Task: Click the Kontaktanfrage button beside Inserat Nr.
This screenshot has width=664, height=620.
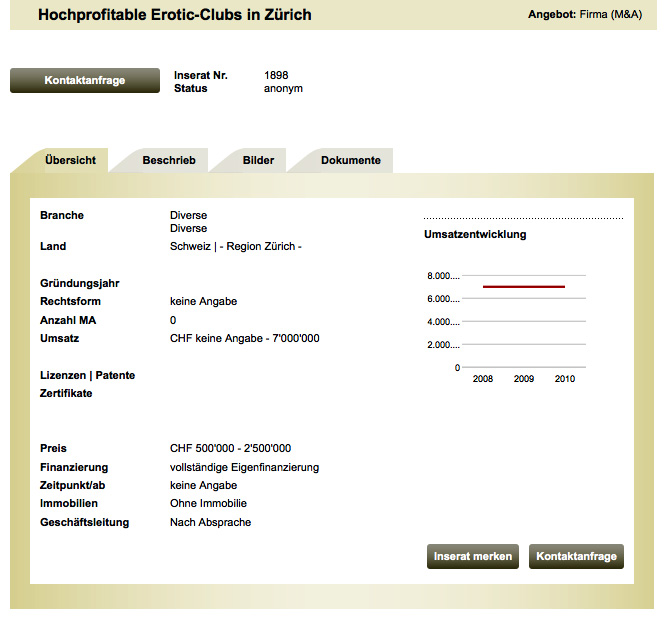Action: tap(85, 81)
